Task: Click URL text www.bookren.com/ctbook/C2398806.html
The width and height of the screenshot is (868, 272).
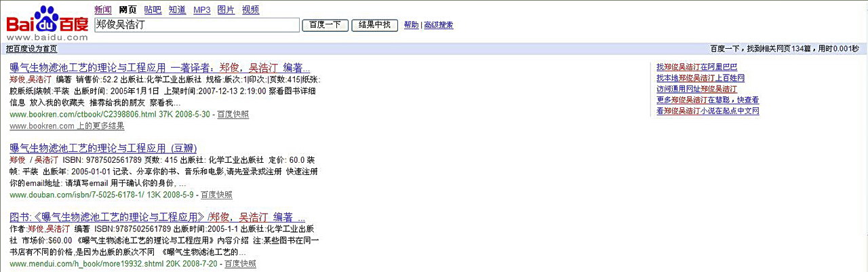Action: click(83, 114)
